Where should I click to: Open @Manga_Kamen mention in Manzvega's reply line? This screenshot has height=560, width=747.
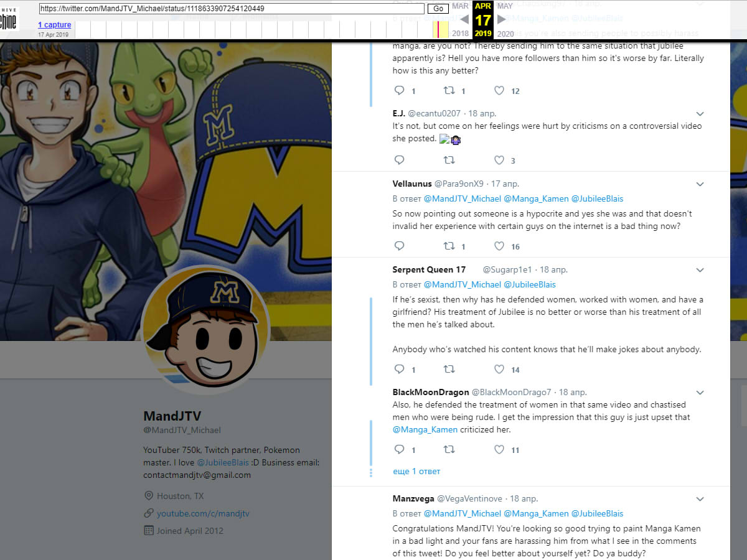pyautogui.click(x=536, y=513)
